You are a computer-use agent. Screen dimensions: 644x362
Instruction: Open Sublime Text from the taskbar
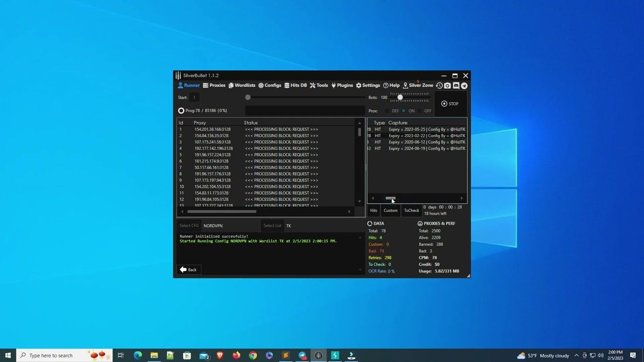(286, 355)
